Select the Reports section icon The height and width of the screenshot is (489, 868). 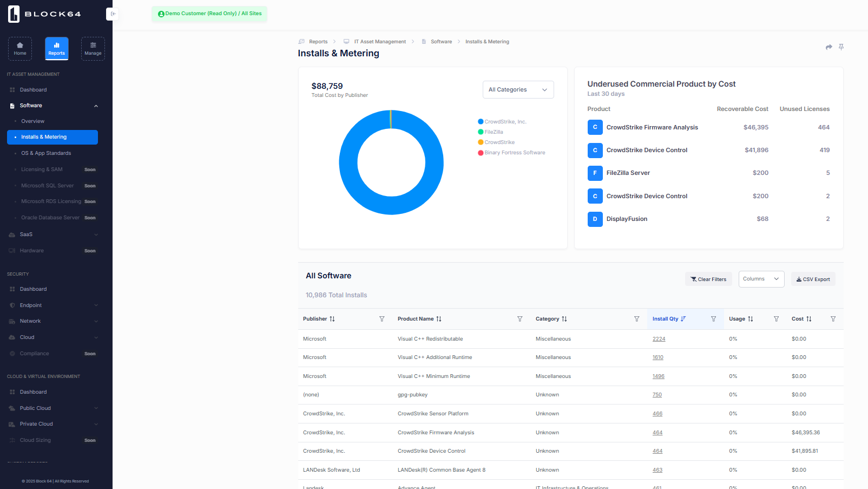56,48
